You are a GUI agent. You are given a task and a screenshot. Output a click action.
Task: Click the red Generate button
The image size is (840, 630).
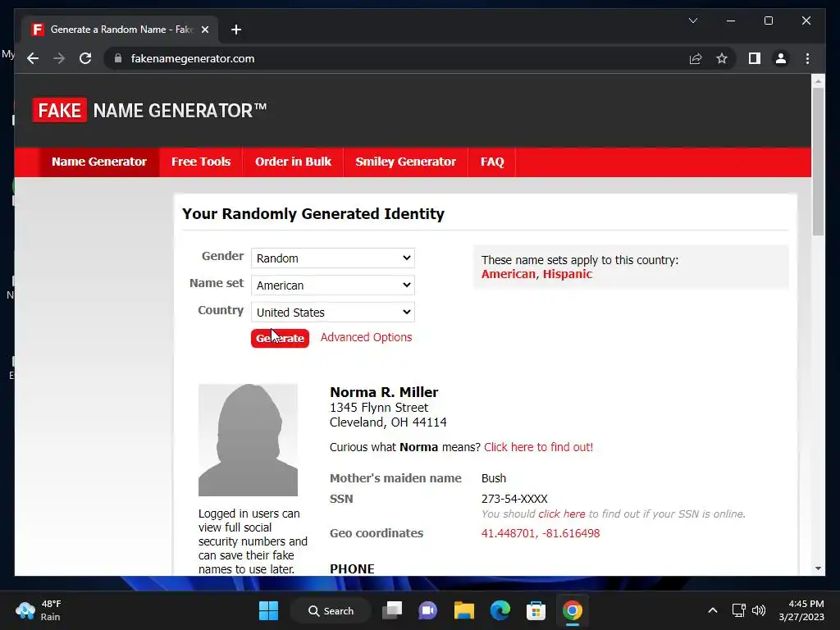(280, 338)
